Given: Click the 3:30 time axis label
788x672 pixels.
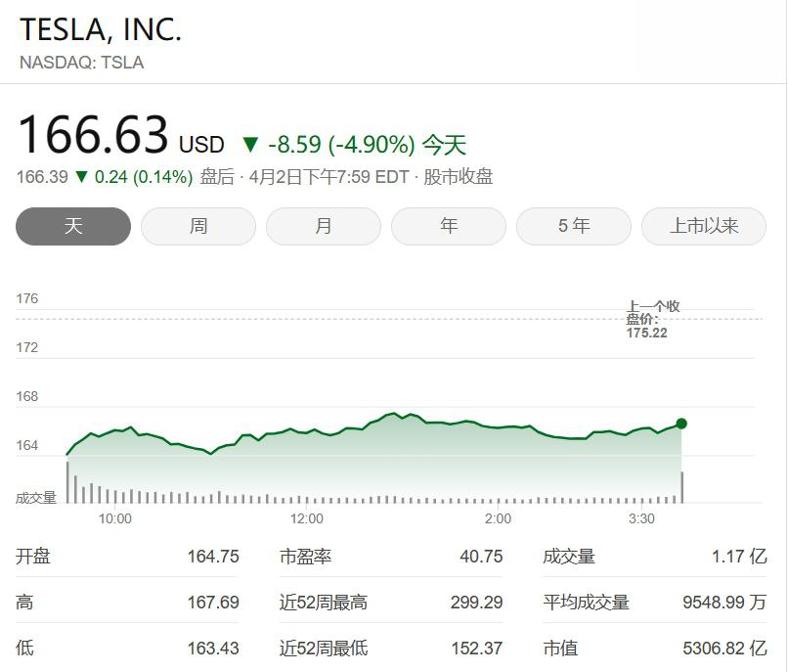Looking at the screenshot, I should [x=641, y=518].
